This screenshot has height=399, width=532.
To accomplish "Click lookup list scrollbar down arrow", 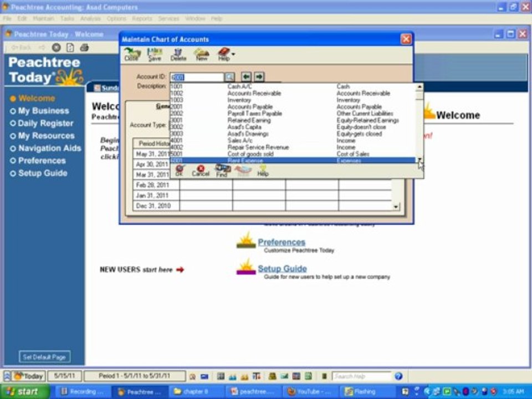I will pos(420,160).
